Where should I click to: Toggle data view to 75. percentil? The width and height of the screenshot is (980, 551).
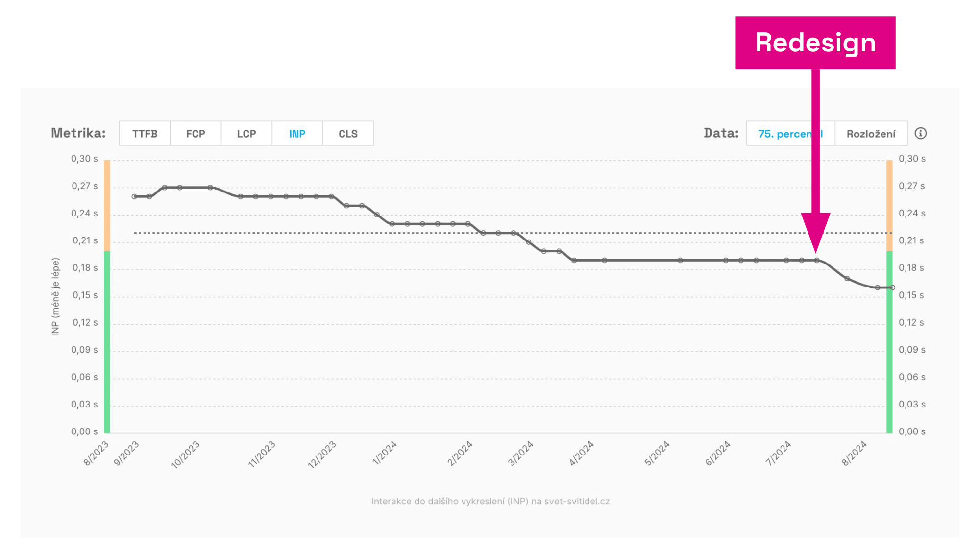click(784, 134)
